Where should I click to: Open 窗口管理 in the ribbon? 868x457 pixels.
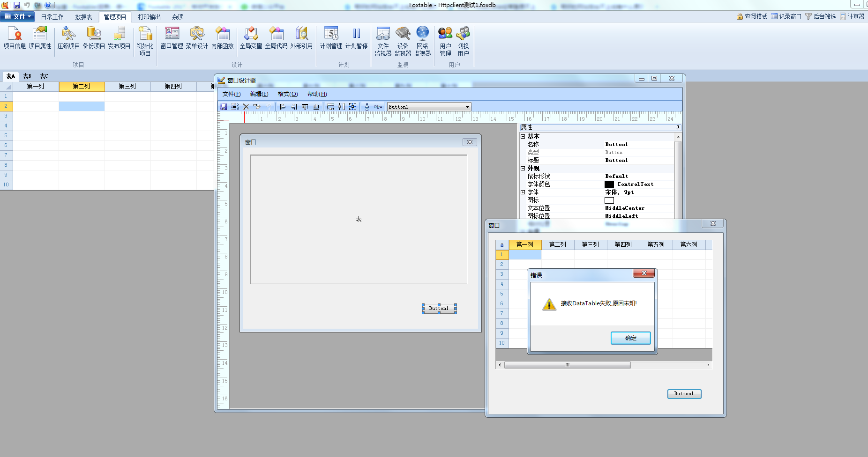click(x=172, y=38)
